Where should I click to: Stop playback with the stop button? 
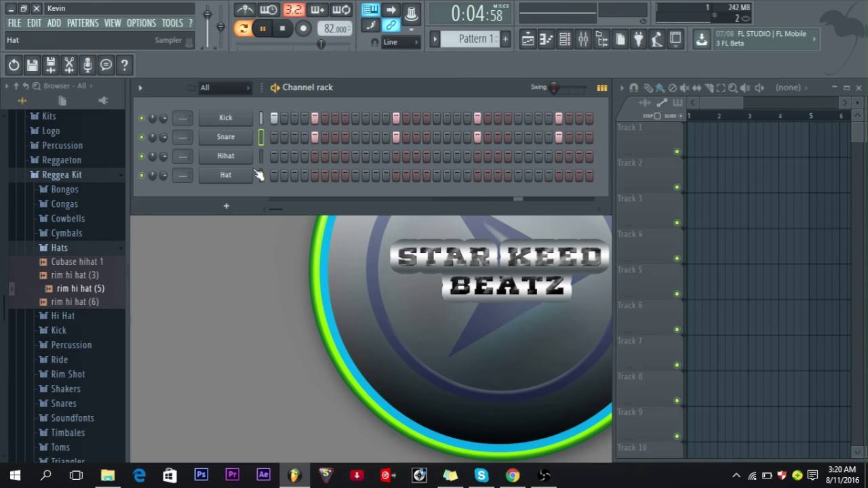(x=282, y=28)
